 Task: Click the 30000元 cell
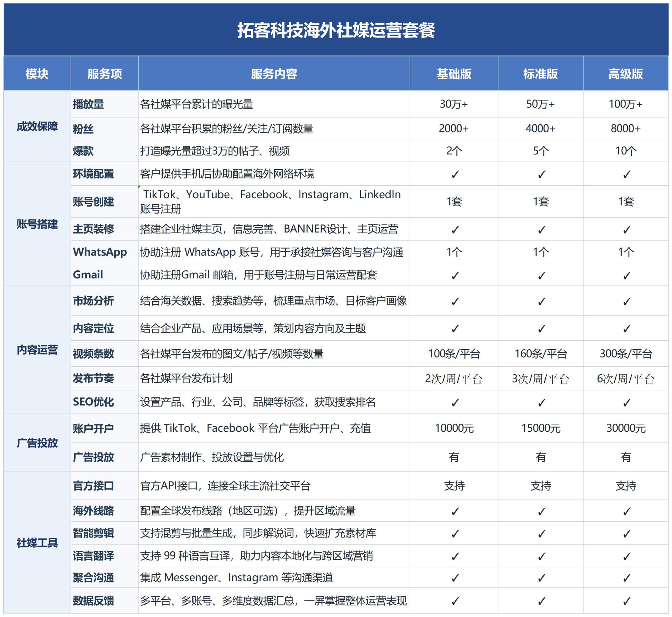click(626, 428)
